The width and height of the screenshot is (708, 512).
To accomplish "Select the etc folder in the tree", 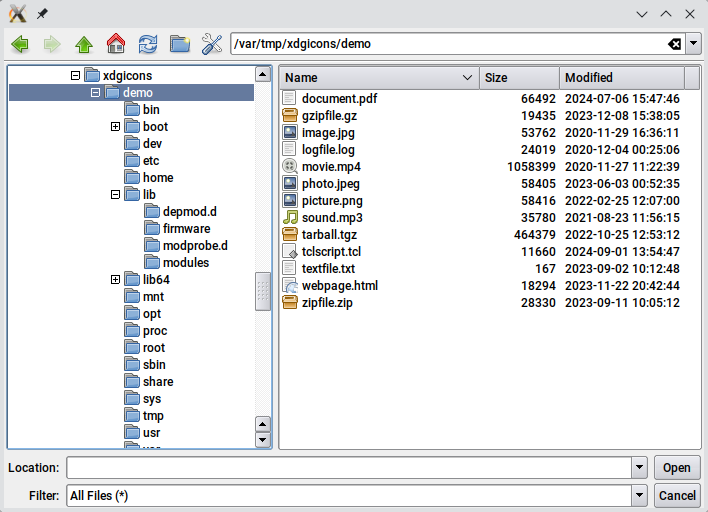I will tap(151, 161).
